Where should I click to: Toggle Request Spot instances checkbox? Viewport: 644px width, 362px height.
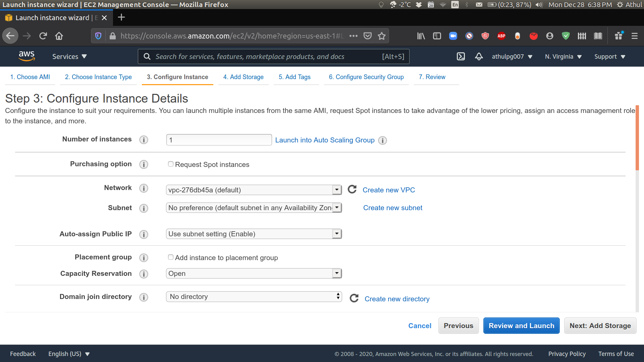pyautogui.click(x=170, y=164)
